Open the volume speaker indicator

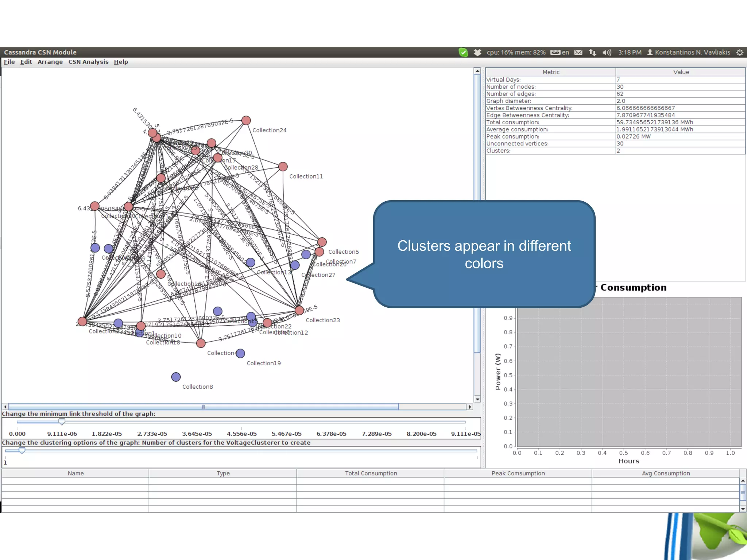click(607, 52)
